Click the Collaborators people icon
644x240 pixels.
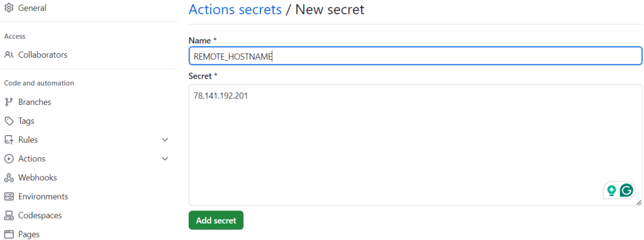pyautogui.click(x=9, y=55)
